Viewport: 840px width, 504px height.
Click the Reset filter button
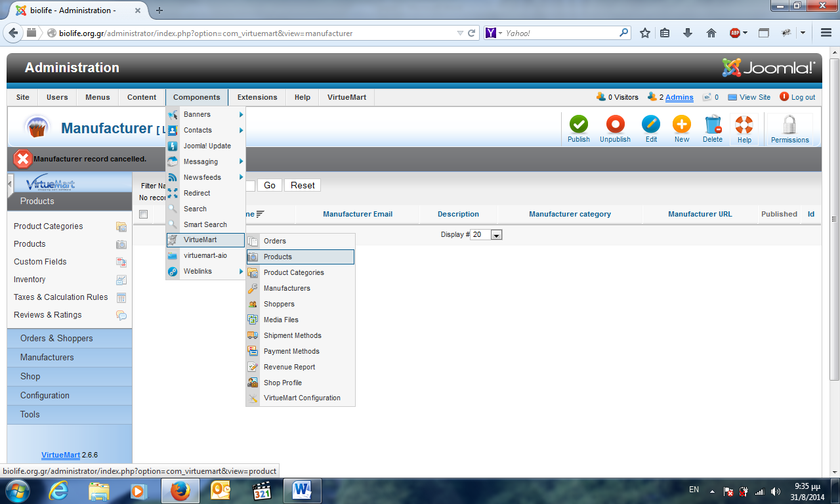(303, 186)
